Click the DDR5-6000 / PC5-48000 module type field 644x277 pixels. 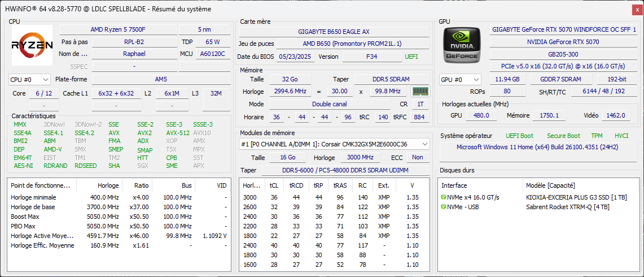click(x=345, y=170)
